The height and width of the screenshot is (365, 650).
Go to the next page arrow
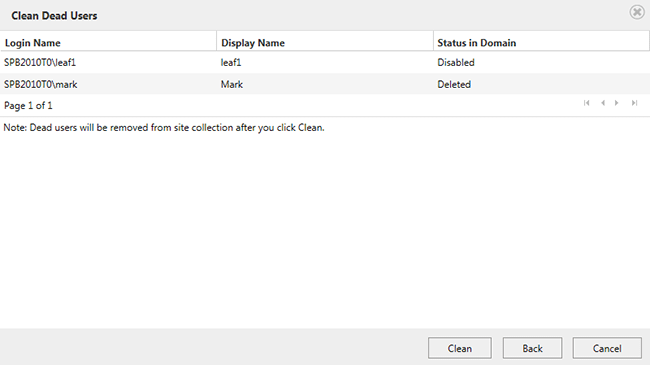[617, 103]
